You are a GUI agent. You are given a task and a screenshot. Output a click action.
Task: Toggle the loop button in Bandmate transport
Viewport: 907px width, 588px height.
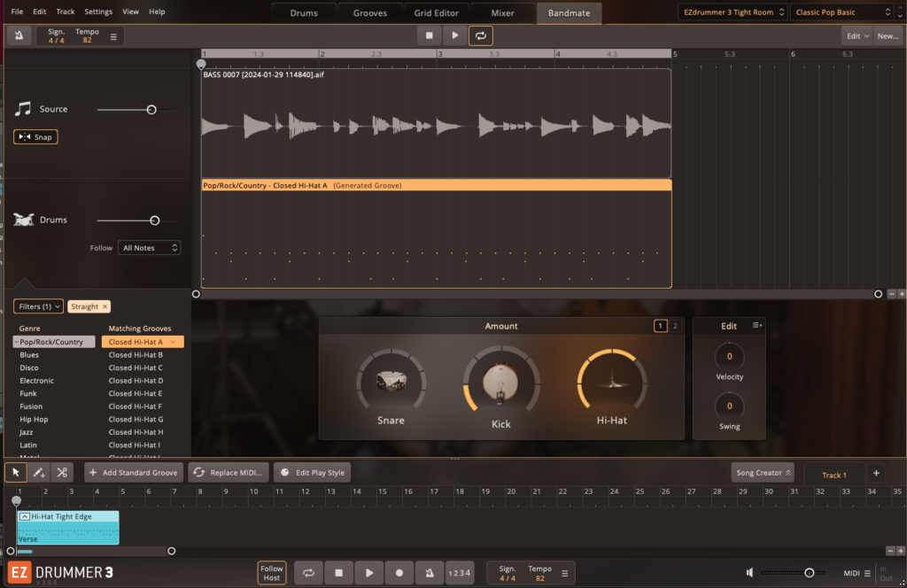click(481, 35)
